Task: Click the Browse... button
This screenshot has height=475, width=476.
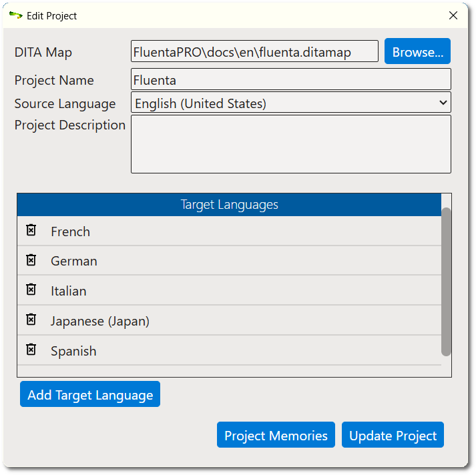Action: (x=417, y=51)
